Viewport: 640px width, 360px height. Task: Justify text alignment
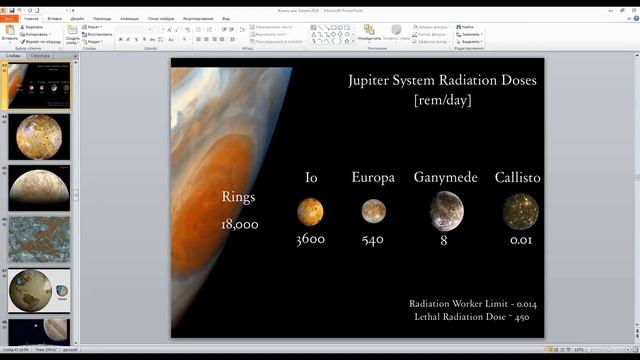pyautogui.click(x=222, y=40)
